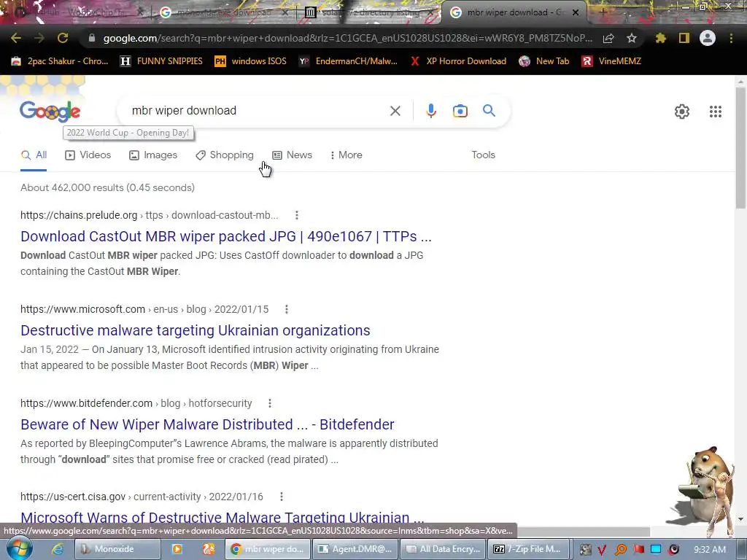
Task: Switch to Agent.DMR@ taskbar window
Action: click(355, 549)
